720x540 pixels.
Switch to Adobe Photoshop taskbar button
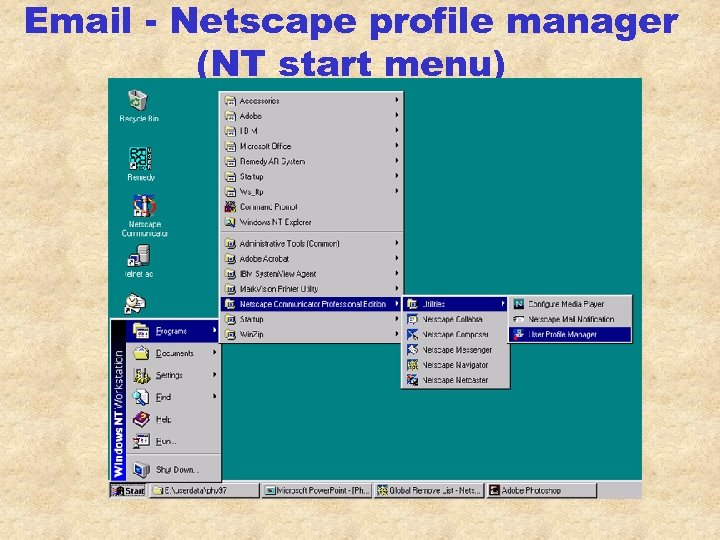[541, 490]
